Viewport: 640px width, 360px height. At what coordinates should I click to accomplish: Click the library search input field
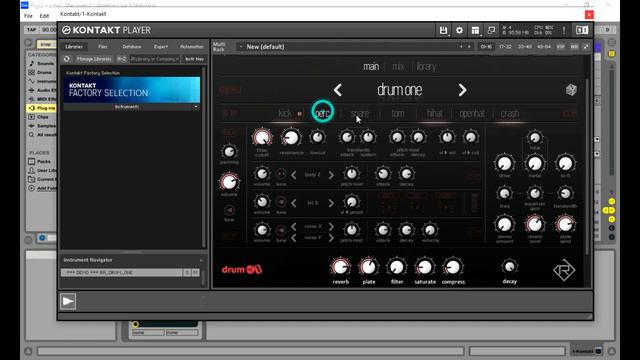point(155,59)
